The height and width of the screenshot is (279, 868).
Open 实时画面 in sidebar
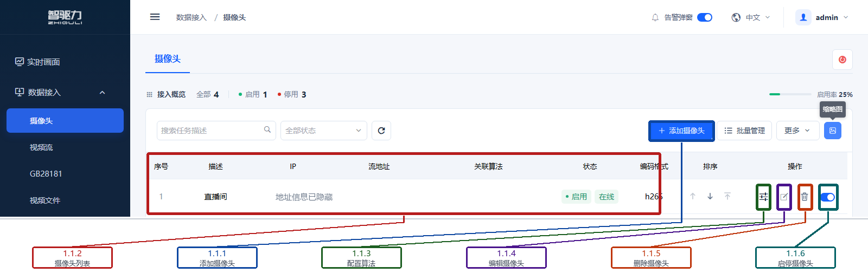65,62
